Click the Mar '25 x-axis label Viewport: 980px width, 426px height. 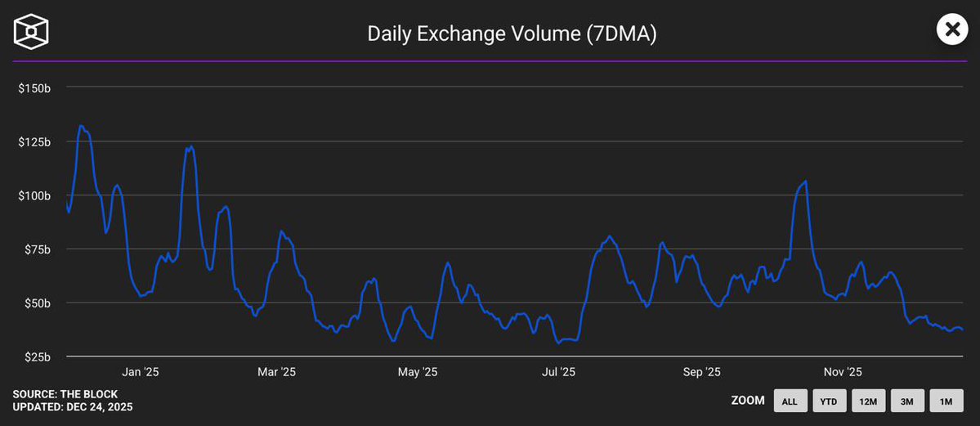(277, 372)
